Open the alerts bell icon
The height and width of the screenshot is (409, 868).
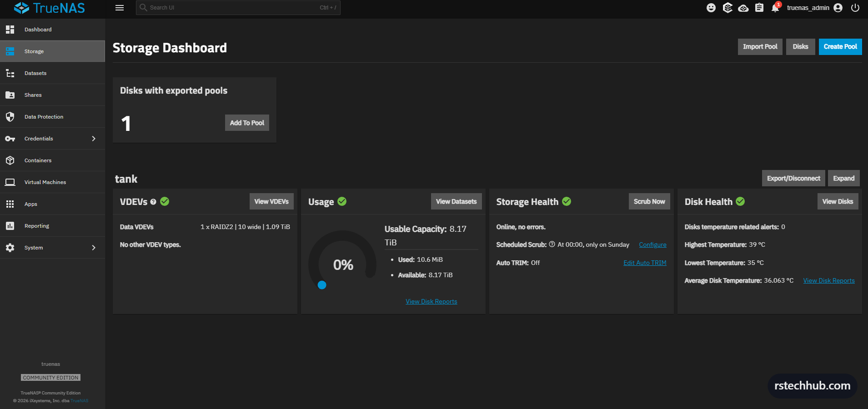775,8
